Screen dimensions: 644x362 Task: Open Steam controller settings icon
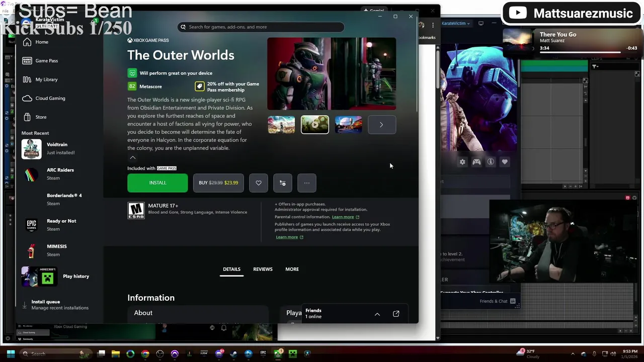coord(476,162)
